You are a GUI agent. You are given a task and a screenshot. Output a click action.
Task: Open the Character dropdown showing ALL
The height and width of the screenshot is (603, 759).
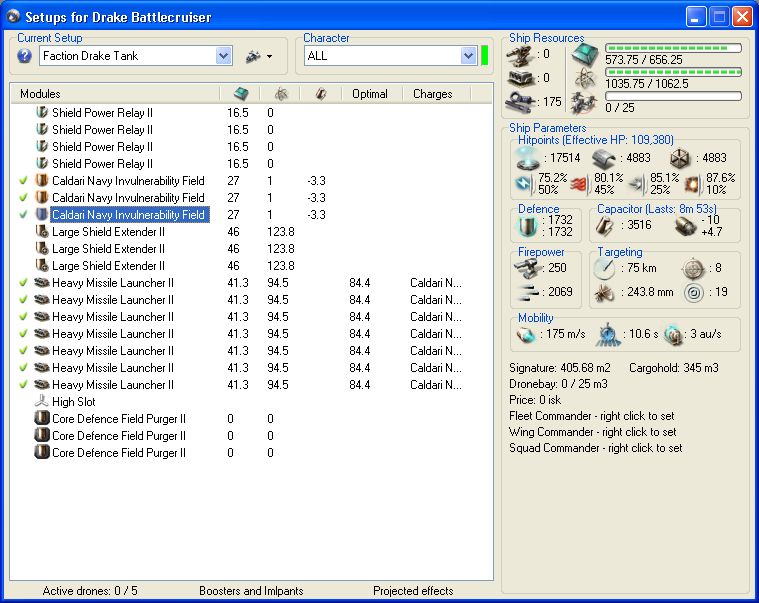[x=468, y=56]
